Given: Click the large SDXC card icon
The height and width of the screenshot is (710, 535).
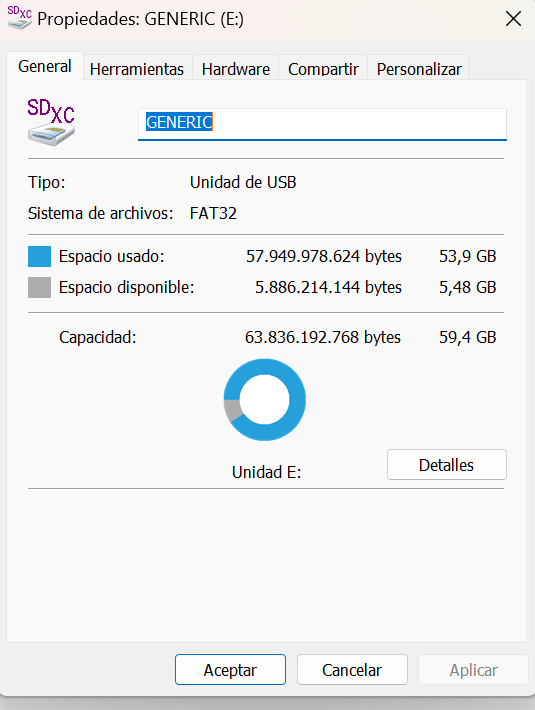Looking at the screenshot, I should point(51,122).
